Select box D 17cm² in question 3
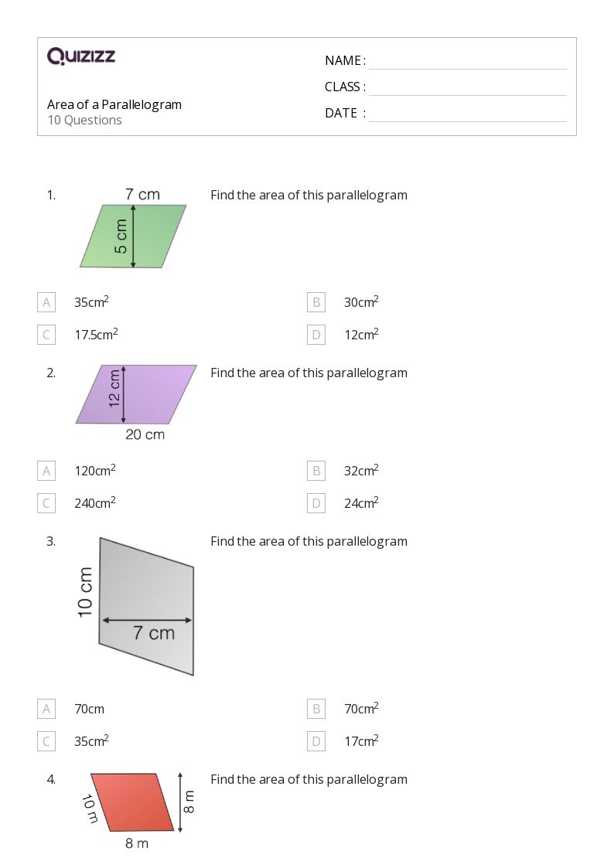 tap(316, 741)
